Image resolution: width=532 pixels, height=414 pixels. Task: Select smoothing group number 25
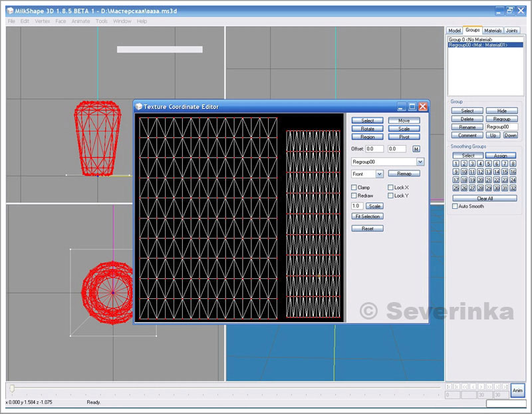[x=456, y=188]
